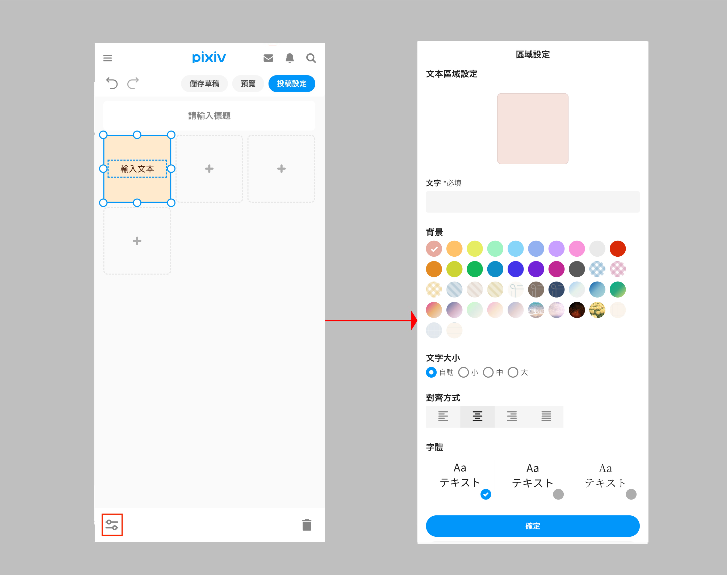Click the pink area preview square
728x575 pixels.
pos(533,129)
